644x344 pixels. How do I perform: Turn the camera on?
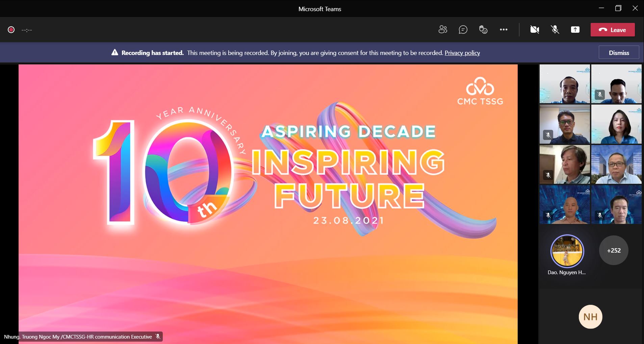(535, 30)
